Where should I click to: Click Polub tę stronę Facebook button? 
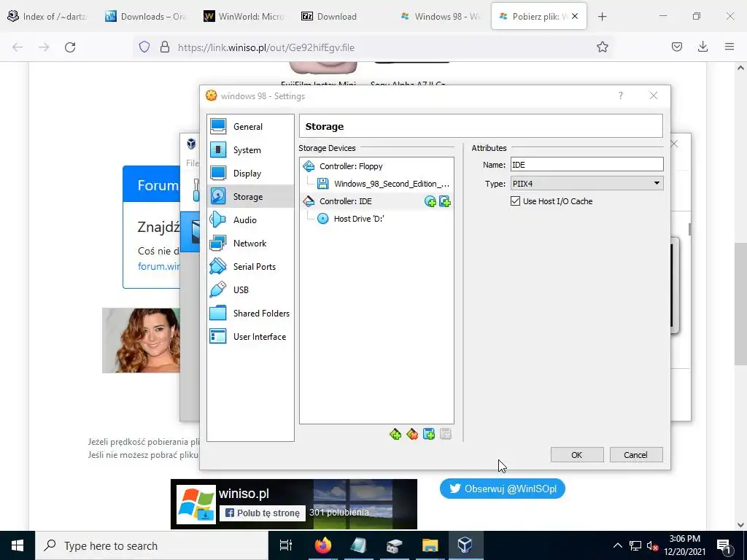[x=263, y=513]
